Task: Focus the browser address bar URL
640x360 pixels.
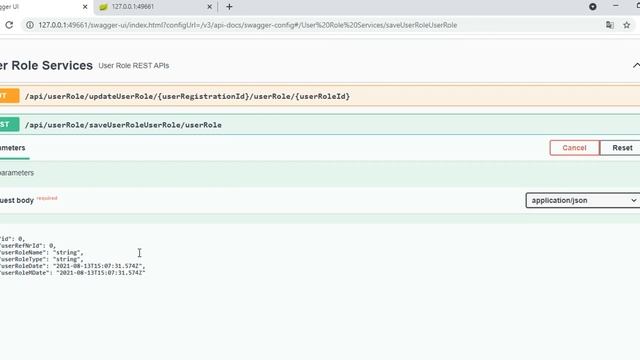Action: click(248, 25)
